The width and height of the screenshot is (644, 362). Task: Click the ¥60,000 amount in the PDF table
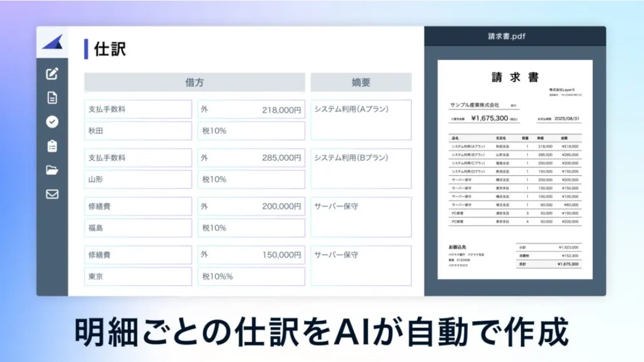pos(571,205)
